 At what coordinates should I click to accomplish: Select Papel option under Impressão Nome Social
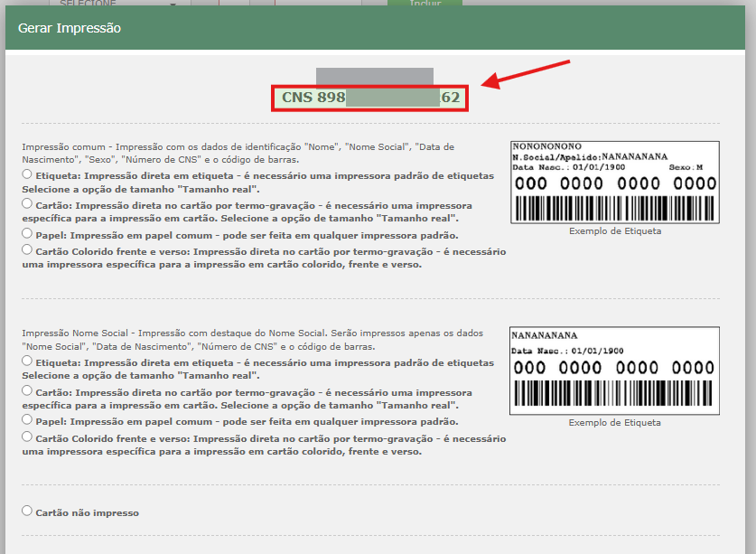click(27, 420)
